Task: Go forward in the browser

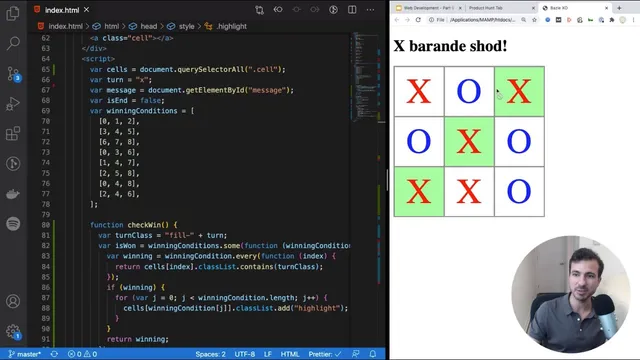Action: point(407,20)
